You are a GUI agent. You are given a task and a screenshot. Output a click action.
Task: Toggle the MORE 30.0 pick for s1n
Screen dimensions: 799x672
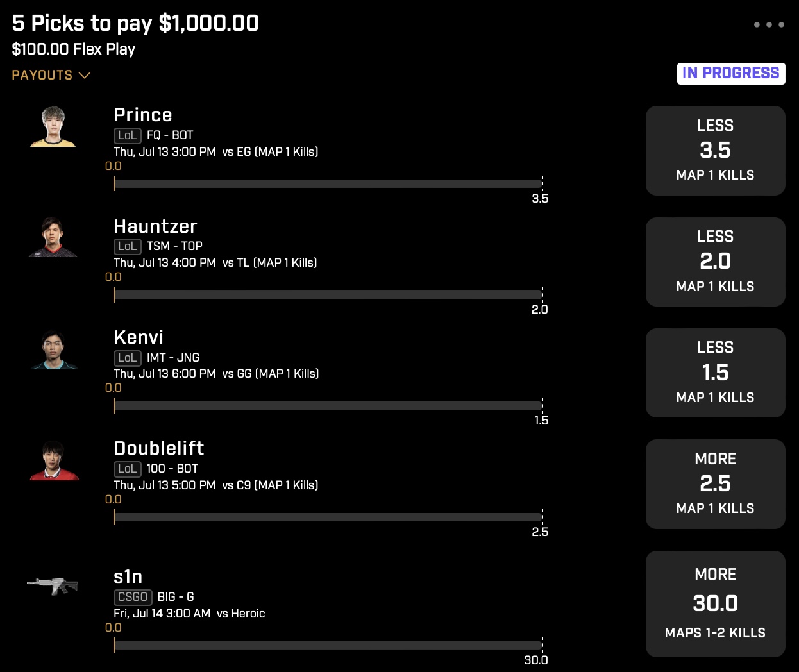(715, 603)
